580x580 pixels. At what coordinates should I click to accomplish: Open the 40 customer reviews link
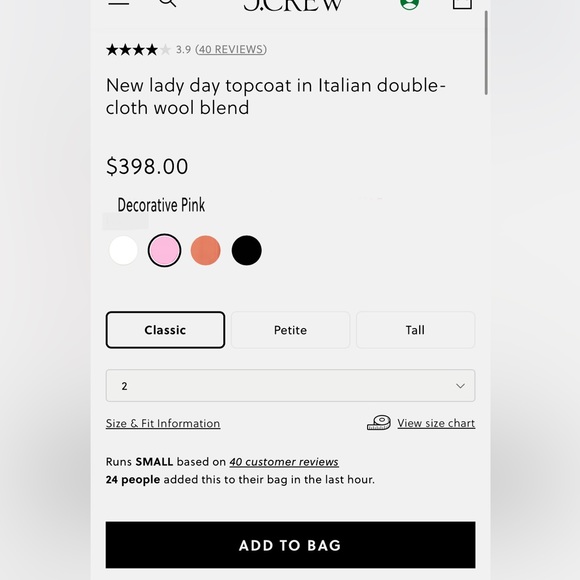tap(284, 462)
